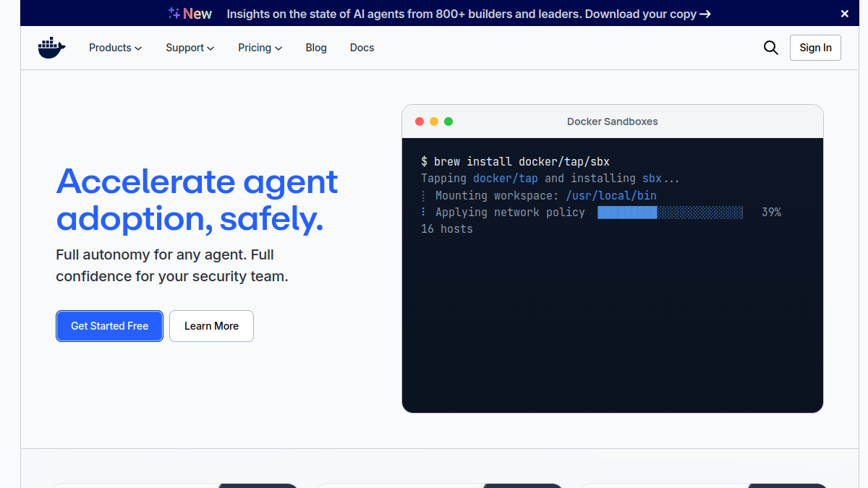
Task: Expand the Pricing menu
Action: (260, 48)
